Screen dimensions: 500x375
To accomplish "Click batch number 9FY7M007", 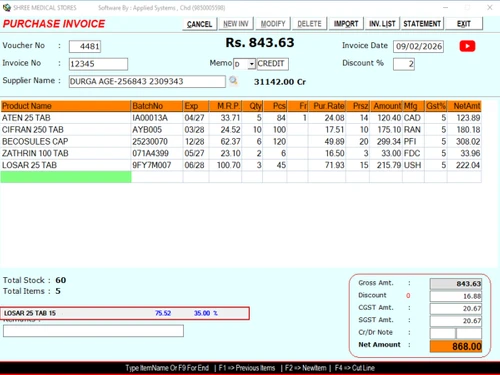I will (152, 165).
